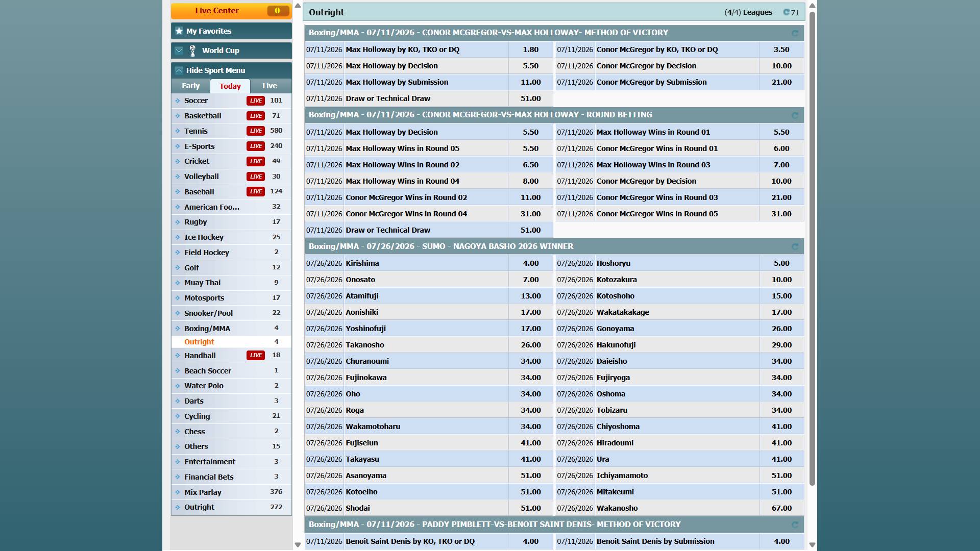Click the sidebar scroll down arrow

[x=298, y=545]
